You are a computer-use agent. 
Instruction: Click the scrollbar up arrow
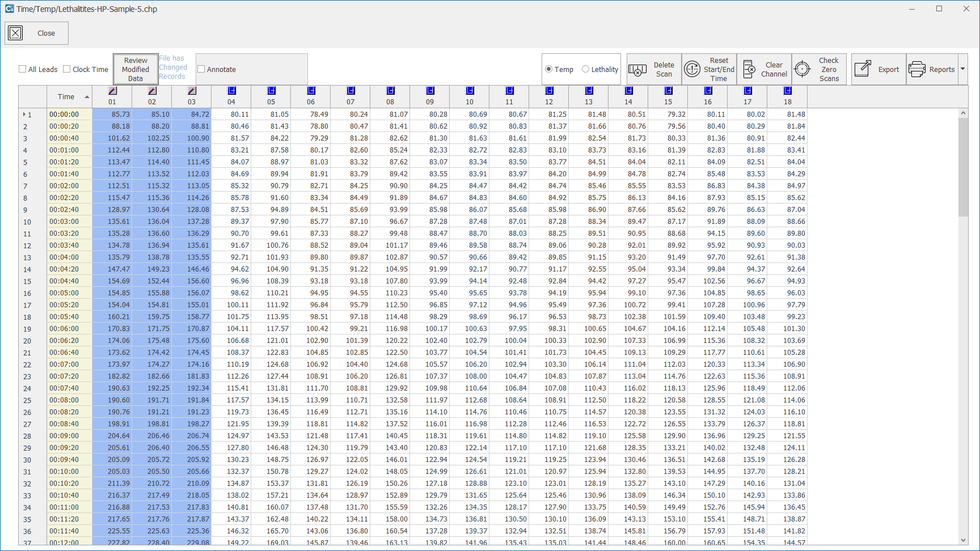click(x=963, y=113)
